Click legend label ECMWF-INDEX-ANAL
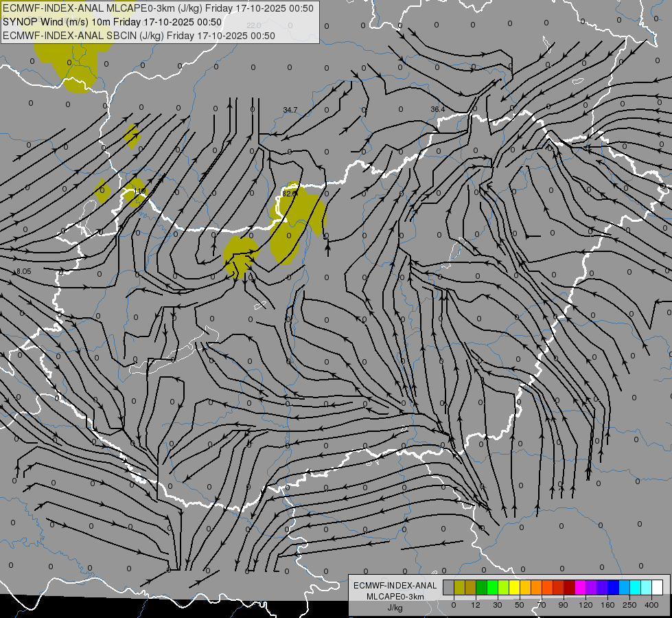This screenshot has height=618, width=672. (395, 586)
